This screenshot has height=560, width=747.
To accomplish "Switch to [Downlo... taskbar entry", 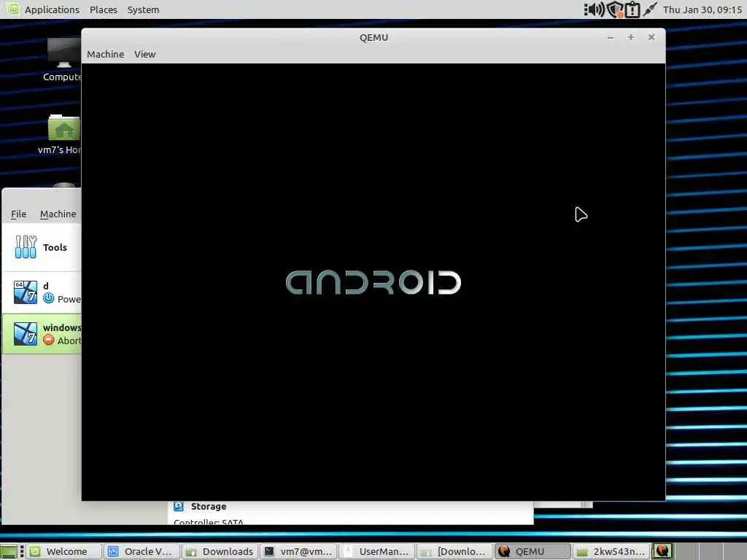I will coord(455,551).
